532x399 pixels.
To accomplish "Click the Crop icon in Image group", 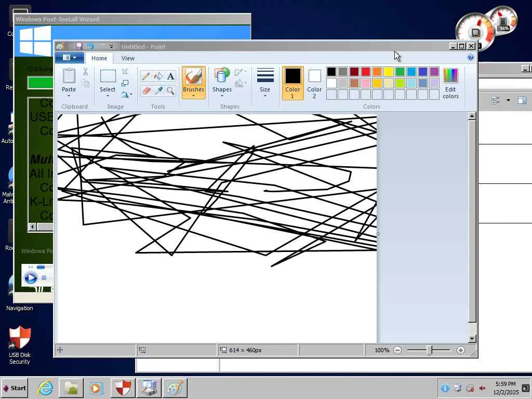I will point(125,72).
